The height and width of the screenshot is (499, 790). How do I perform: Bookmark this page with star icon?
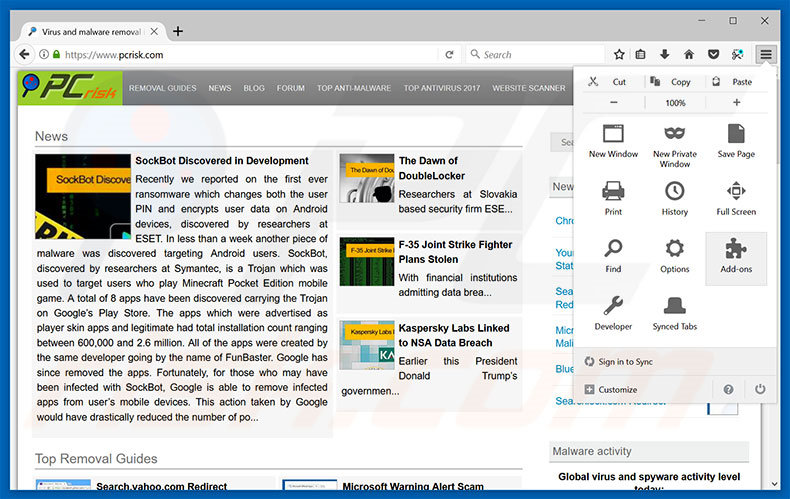coord(619,54)
